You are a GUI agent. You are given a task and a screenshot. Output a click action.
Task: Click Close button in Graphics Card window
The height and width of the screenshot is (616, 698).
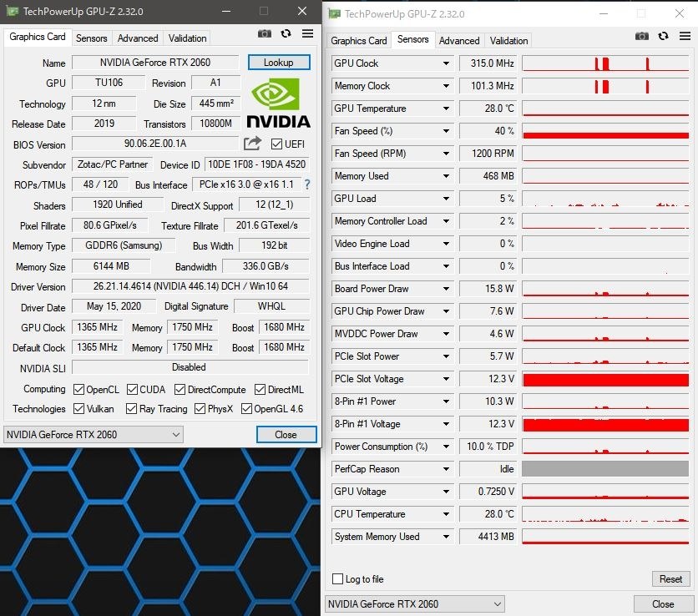(x=286, y=434)
